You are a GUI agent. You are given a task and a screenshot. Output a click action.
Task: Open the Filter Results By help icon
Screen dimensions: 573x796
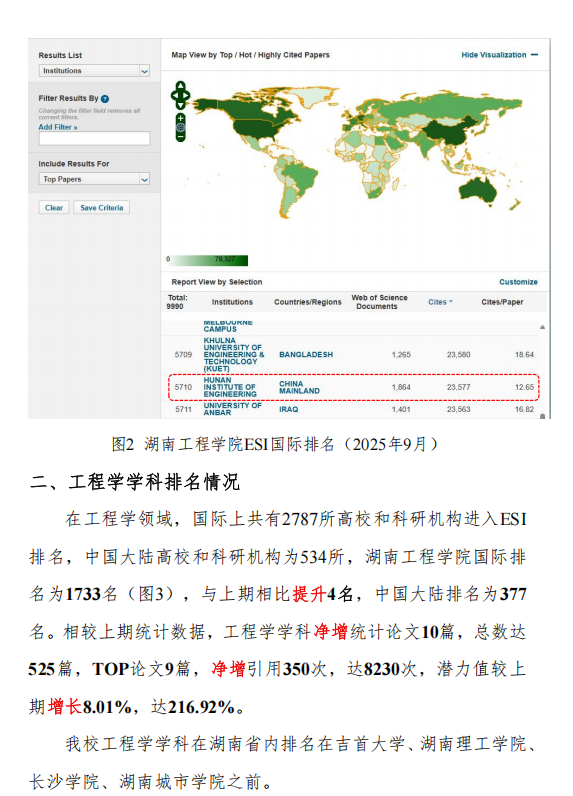pyautogui.click(x=105, y=99)
